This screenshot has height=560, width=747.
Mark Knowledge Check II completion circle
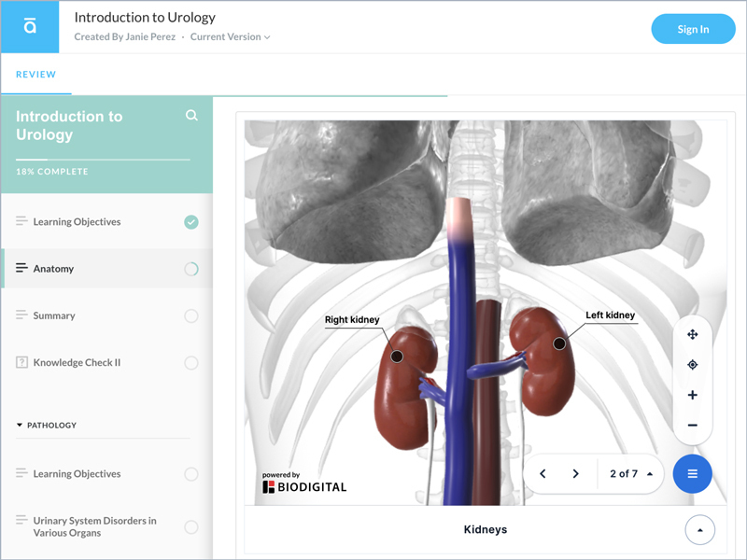click(191, 362)
